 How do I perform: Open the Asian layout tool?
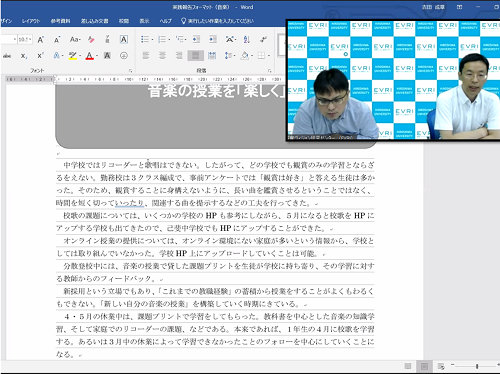coord(229,39)
